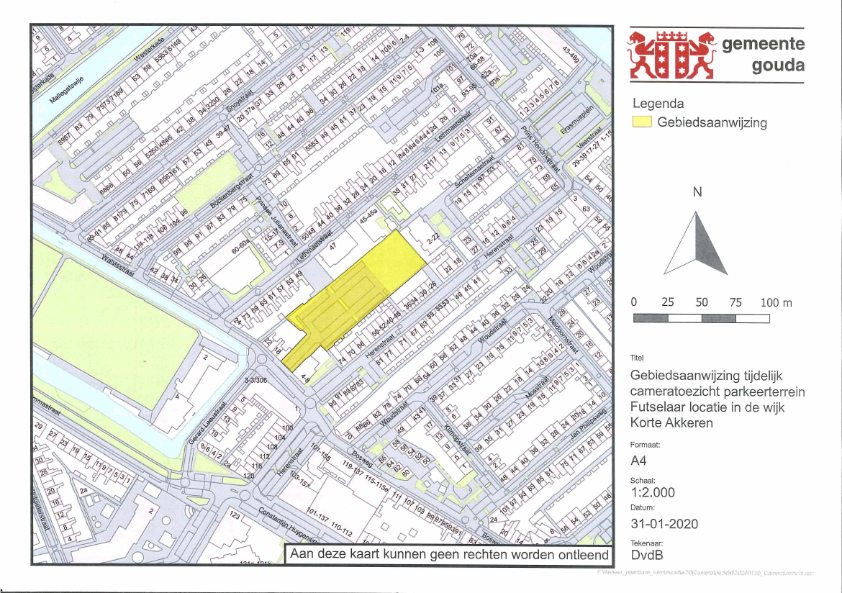This screenshot has height=593, width=842.
Task: Click the Gemeente Gouda lion crest logo
Action: (x=672, y=55)
